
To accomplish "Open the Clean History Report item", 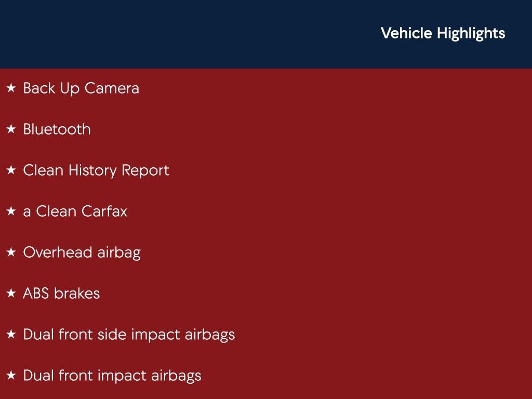I will point(96,170).
